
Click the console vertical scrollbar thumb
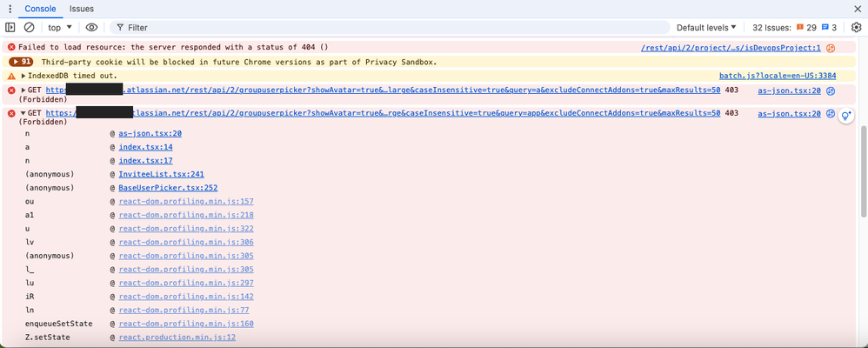click(x=865, y=171)
